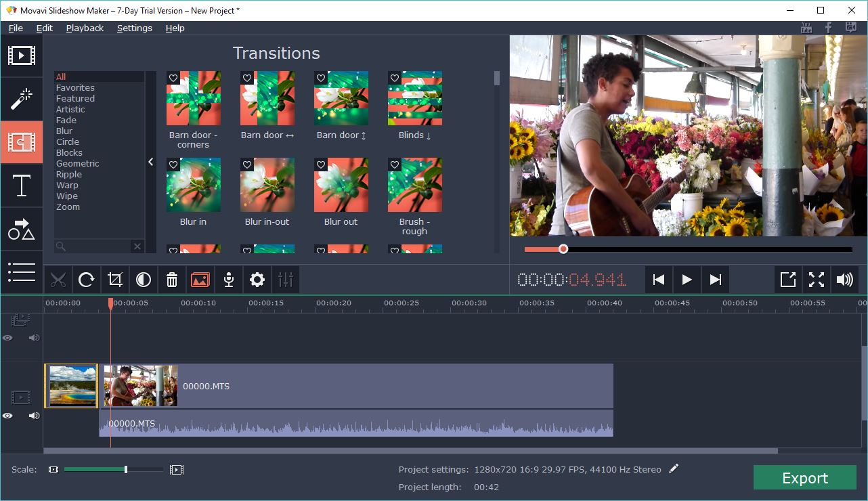868x501 pixels.
Task: Open the Playback menu
Action: click(x=84, y=28)
